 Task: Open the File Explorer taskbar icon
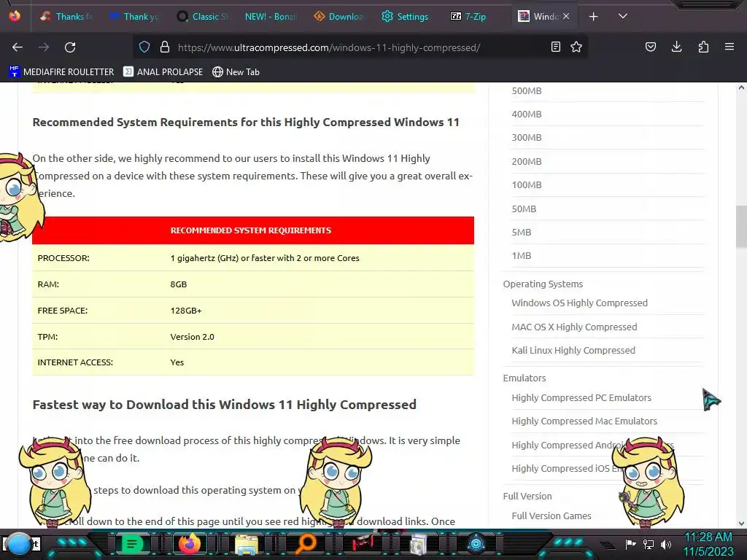click(x=247, y=544)
